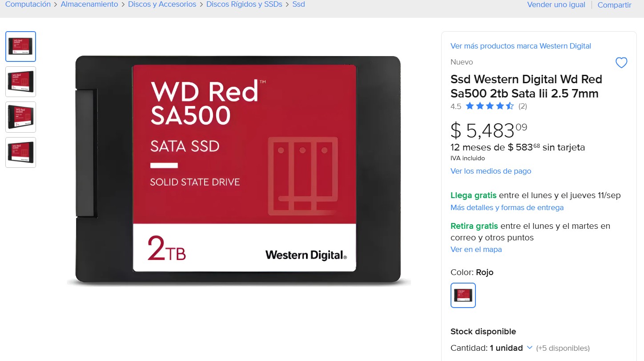This screenshot has height=361, width=644.
Task: Open Almacenamiento breadcrumb category
Action: [89, 4]
